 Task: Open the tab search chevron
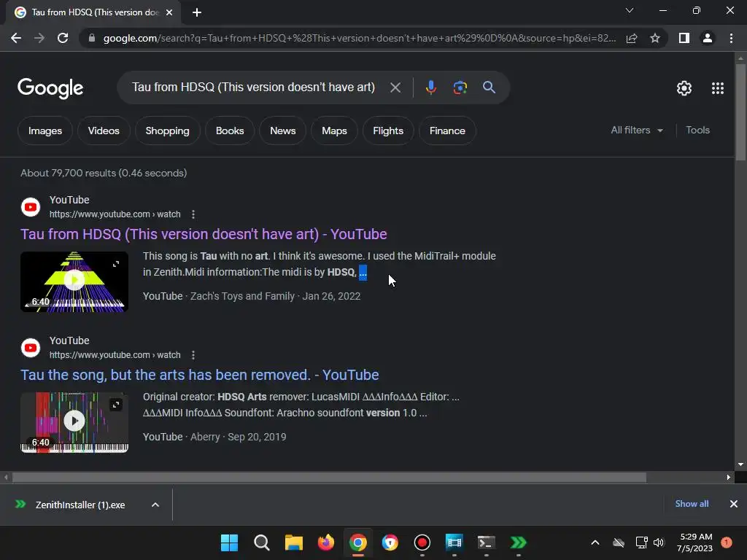click(x=630, y=10)
